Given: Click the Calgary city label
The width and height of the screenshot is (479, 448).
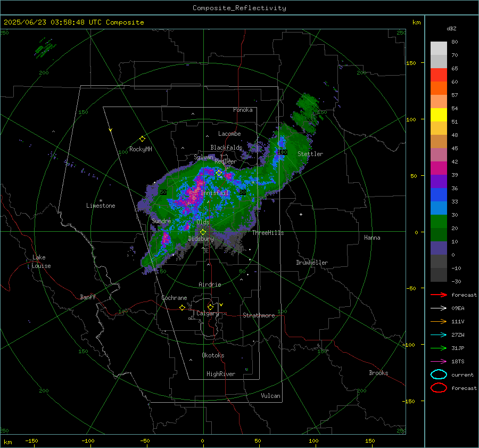Looking at the screenshot, I should [208, 313].
